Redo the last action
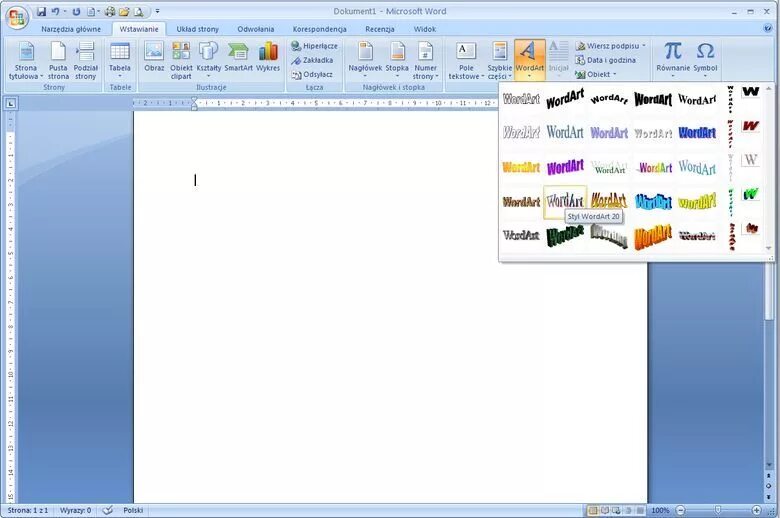 [x=76, y=11]
